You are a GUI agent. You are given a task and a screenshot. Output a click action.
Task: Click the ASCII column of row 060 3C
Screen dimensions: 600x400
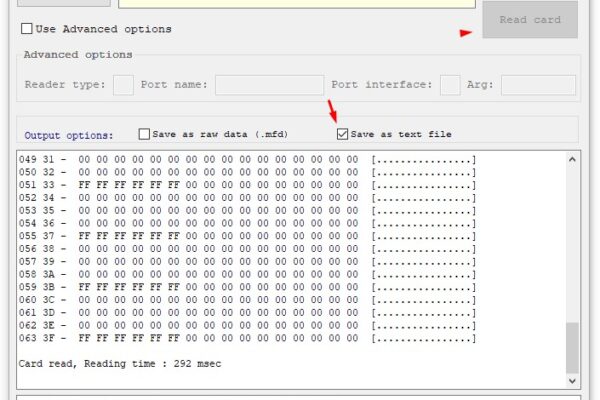423,300
